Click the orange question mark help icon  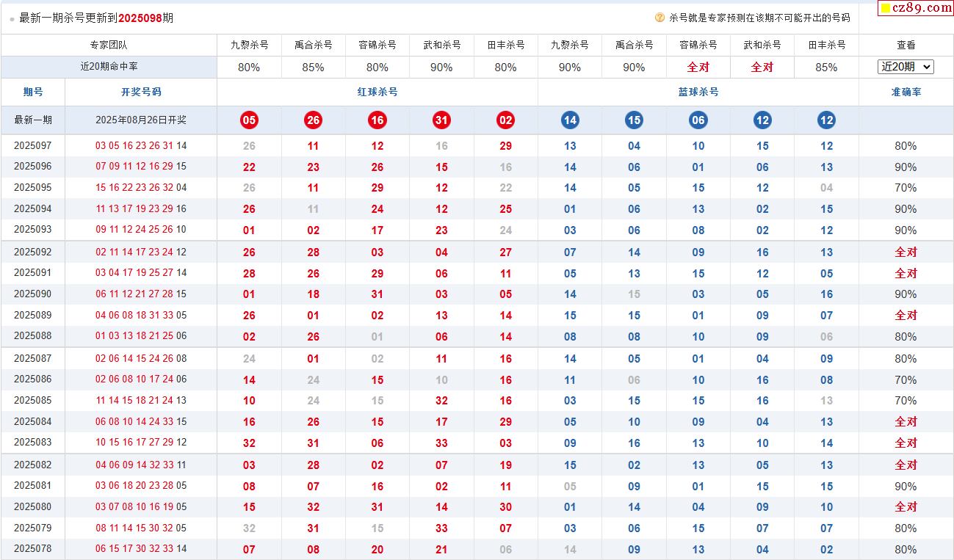click(660, 18)
